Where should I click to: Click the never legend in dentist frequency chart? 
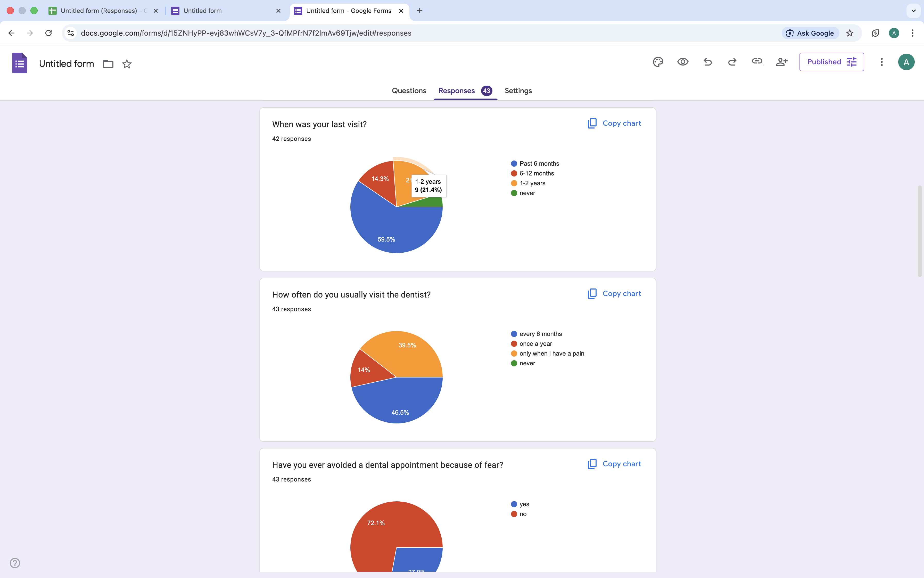pyautogui.click(x=523, y=363)
